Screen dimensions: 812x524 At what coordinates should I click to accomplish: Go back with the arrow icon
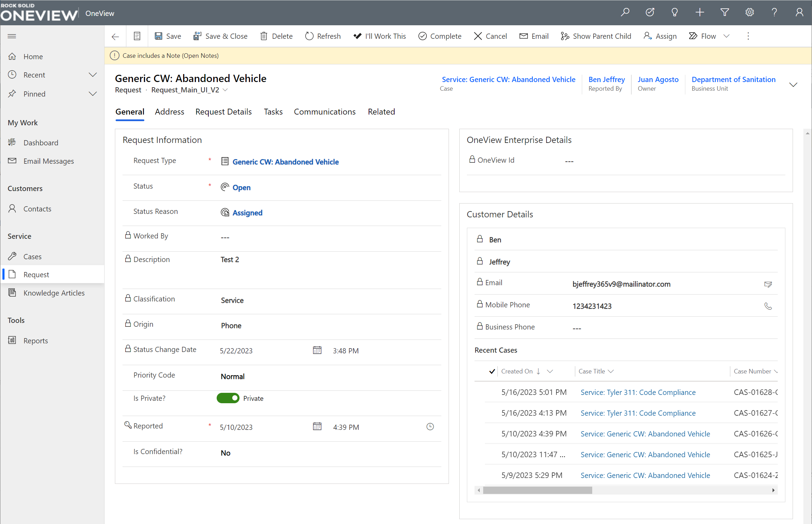click(x=115, y=36)
